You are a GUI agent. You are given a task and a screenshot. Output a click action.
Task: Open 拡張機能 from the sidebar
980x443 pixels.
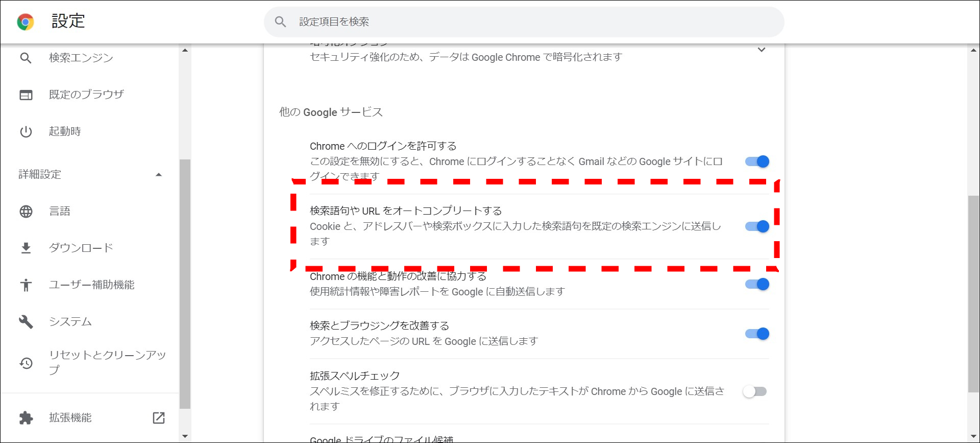click(70, 417)
